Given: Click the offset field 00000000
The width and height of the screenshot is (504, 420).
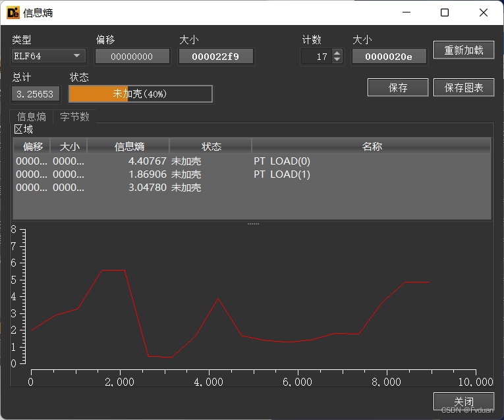Looking at the screenshot, I should (x=132, y=57).
